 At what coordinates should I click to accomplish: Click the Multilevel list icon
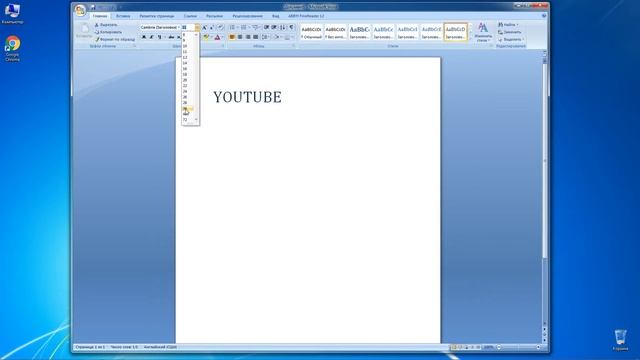click(255, 27)
